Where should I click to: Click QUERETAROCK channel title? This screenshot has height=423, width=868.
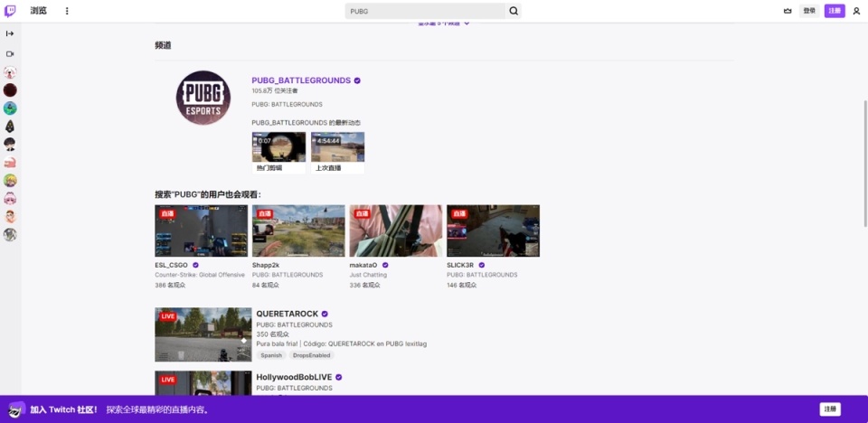(x=288, y=314)
